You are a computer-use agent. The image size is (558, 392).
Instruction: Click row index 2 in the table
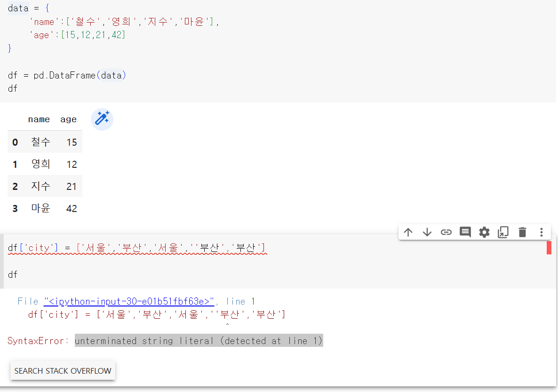pos(15,187)
